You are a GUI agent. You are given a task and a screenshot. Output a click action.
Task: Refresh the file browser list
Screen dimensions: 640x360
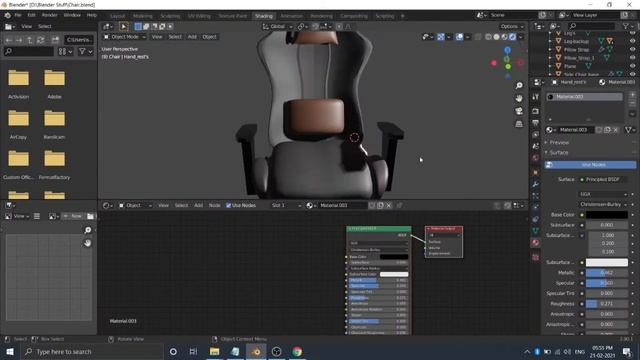[x=40, y=40]
